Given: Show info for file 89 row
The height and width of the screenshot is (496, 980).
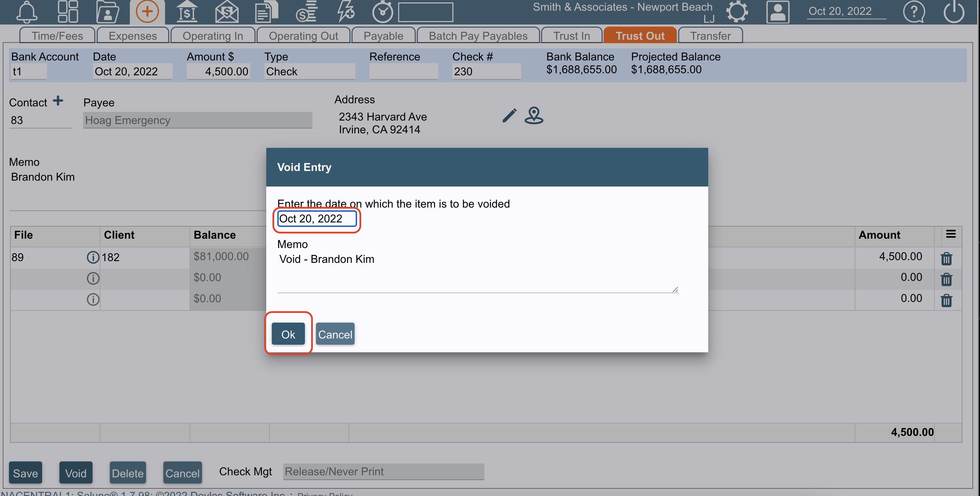Looking at the screenshot, I should click(93, 257).
